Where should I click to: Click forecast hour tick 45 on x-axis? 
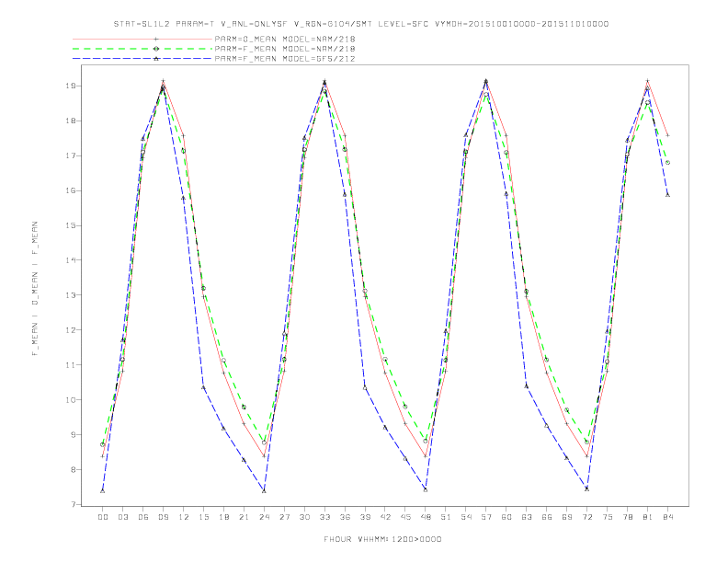[x=405, y=517]
